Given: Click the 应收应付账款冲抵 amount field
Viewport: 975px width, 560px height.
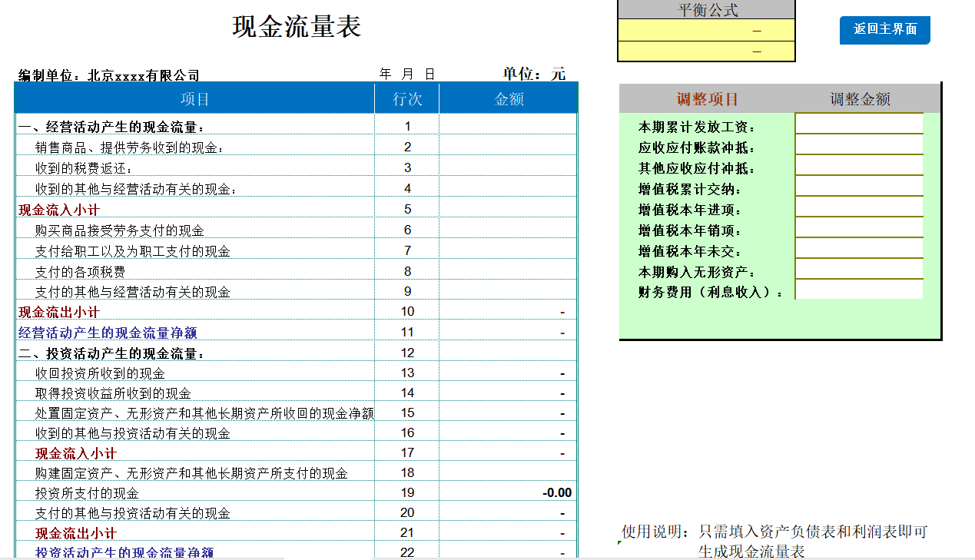Looking at the screenshot, I should [x=858, y=144].
